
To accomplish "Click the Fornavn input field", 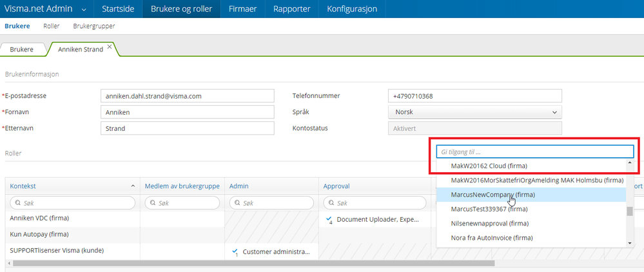I will click(188, 112).
